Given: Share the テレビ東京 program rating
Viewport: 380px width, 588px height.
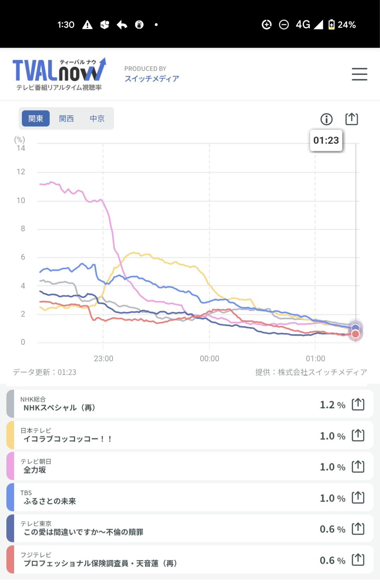Looking at the screenshot, I should click(358, 529).
